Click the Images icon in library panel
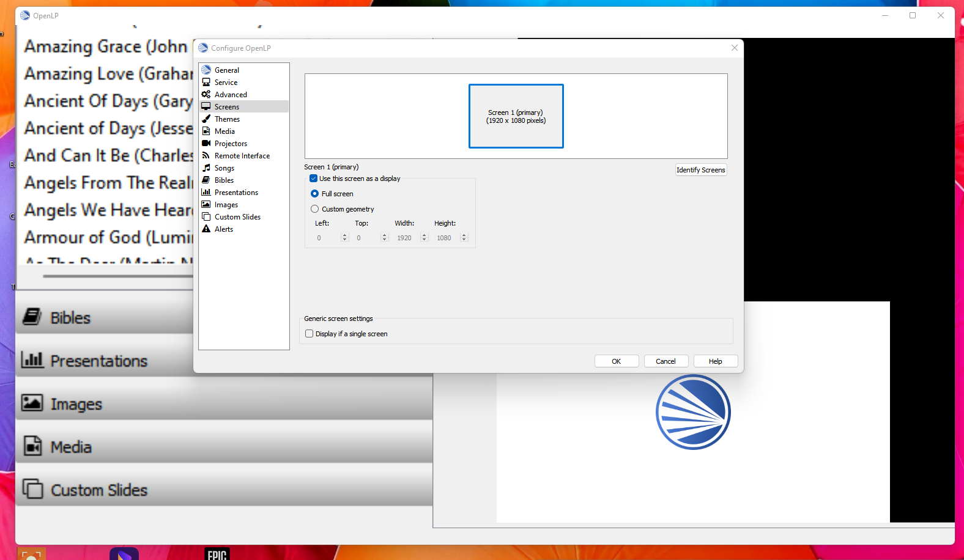The height and width of the screenshot is (560, 964). [32, 402]
